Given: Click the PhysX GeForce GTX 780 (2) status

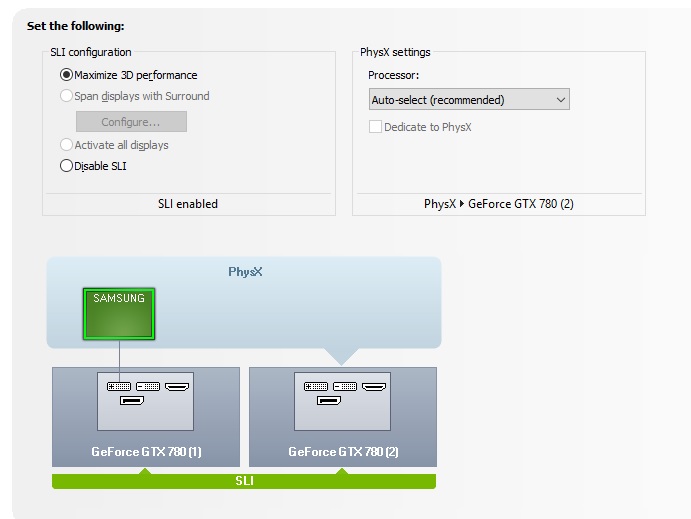Looking at the screenshot, I should 499,204.
